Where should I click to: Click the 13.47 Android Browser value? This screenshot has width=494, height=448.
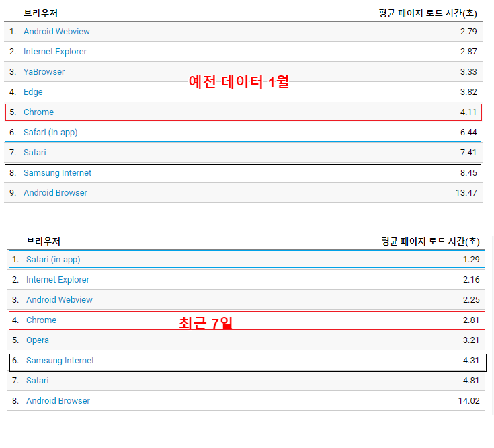click(466, 193)
